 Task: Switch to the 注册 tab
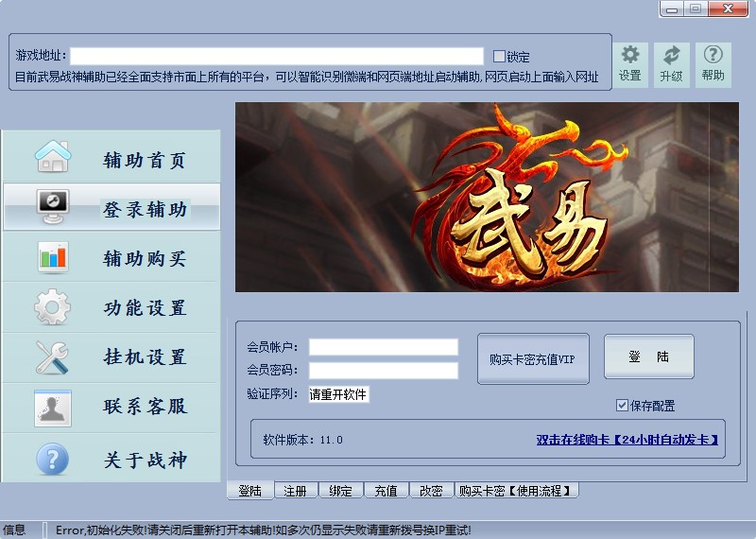(295, 491)
